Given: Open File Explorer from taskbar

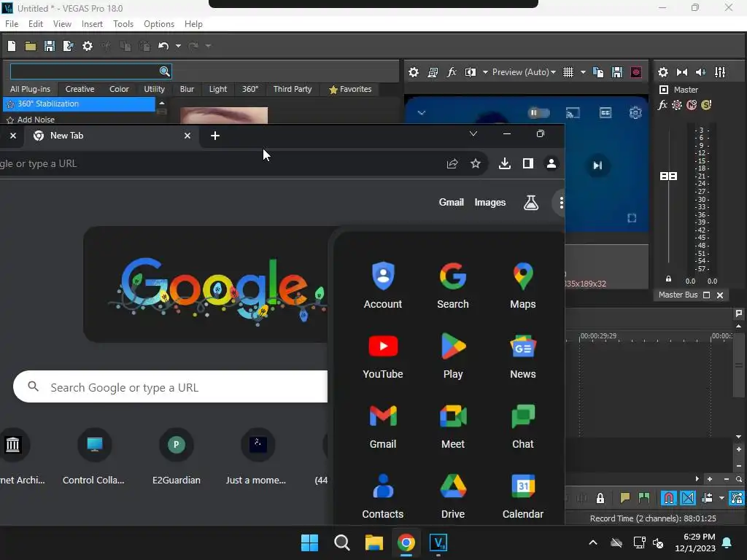Looking at the screenshot, I should 374,542.
